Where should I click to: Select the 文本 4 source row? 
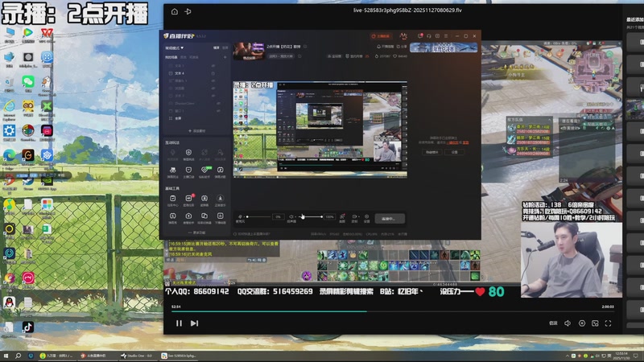click(193, 73)
